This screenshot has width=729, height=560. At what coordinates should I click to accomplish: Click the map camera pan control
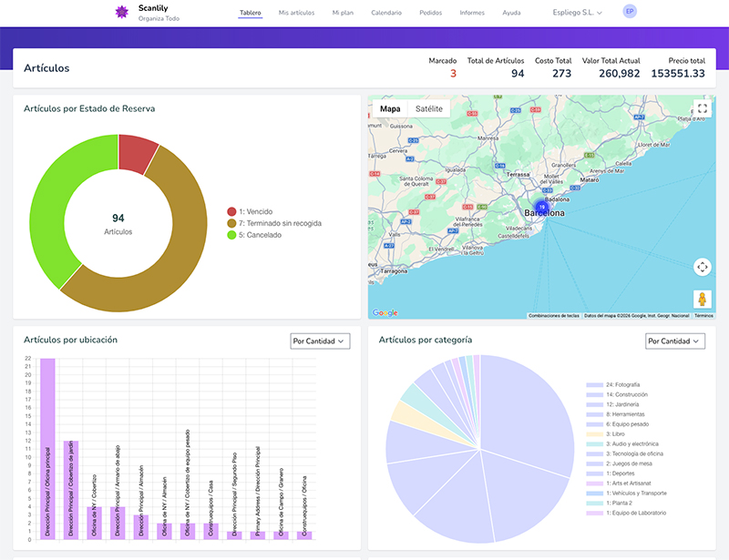(x=702, y=267)
